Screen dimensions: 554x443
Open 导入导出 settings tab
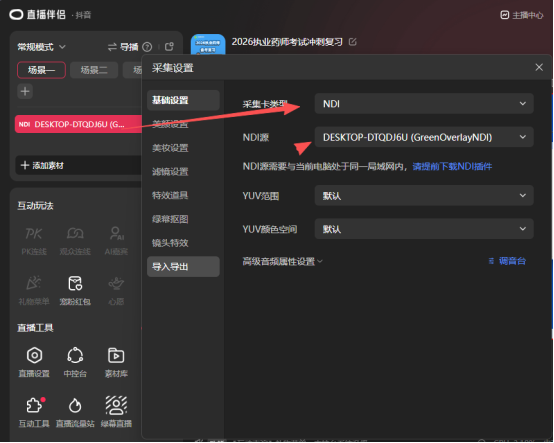point(183,267)
